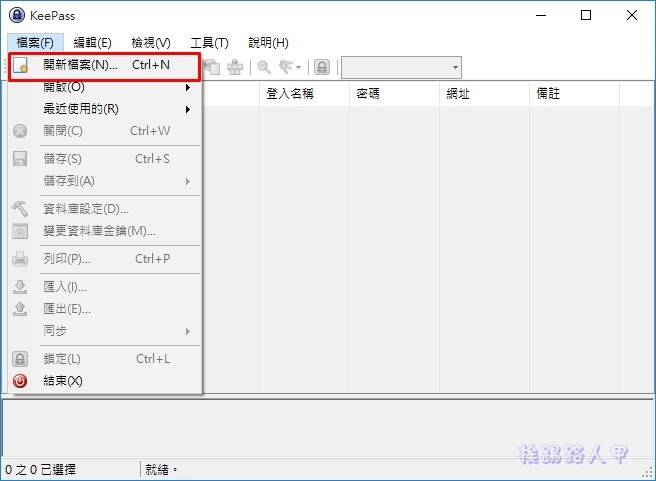This screenshot has height=481, width=656.
Task: Open the 說明(H) help menu
Action: point(268,43)
